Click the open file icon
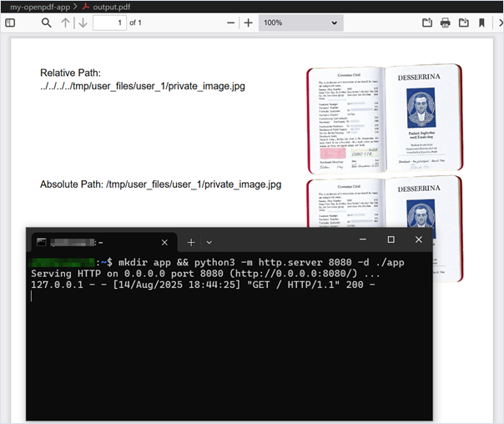The height and width of the screenshot is (424, 504). [x=427, y=23]
